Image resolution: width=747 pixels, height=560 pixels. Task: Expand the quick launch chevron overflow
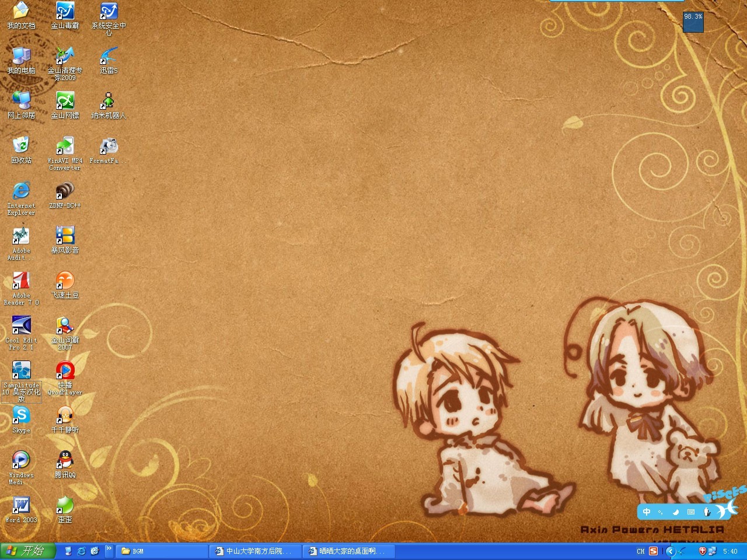pos(109,548)
